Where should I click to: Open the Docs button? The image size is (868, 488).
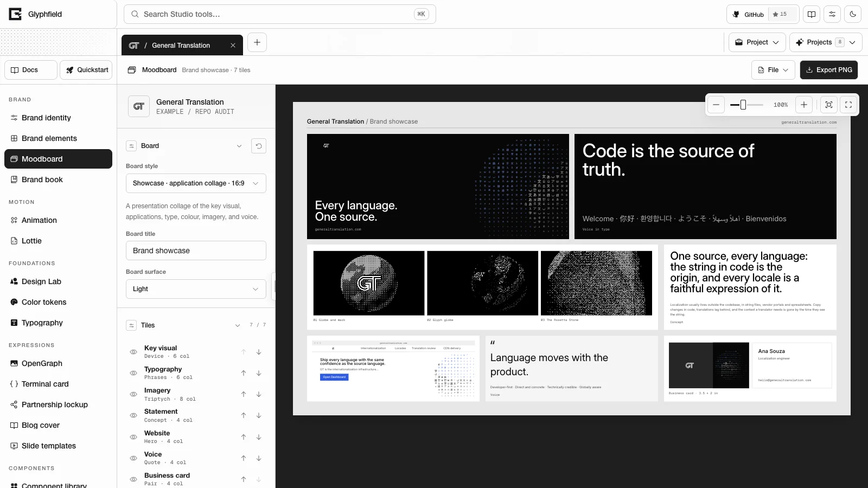click(31, 70)
